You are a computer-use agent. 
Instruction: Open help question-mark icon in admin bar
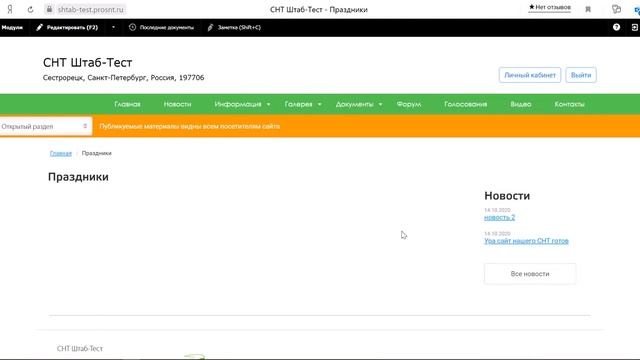click(616, 27)
